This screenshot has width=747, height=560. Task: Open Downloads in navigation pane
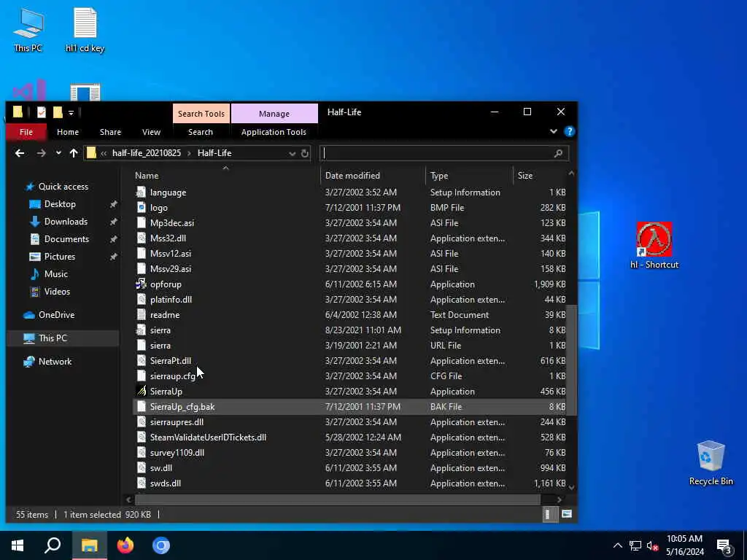pos(66,222)
